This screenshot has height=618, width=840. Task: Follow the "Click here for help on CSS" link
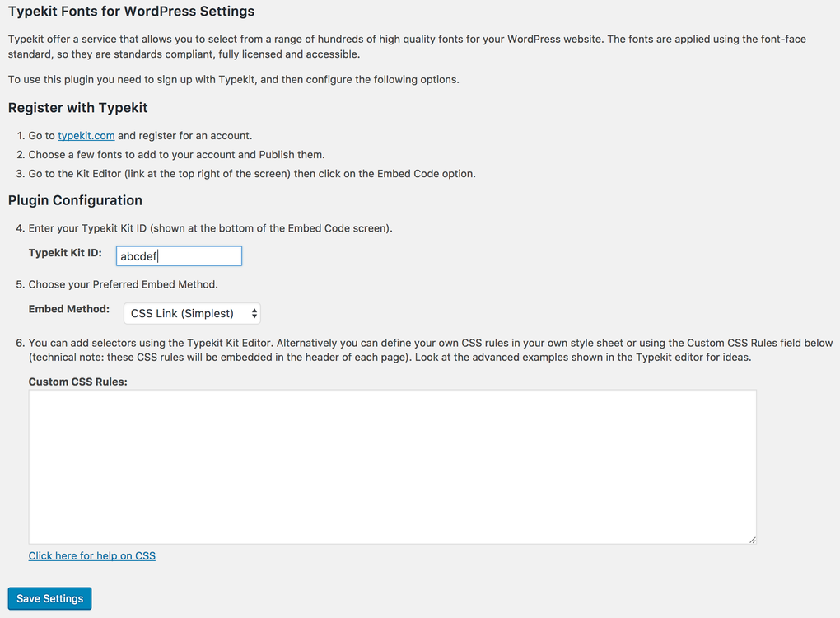pos(91,555)
